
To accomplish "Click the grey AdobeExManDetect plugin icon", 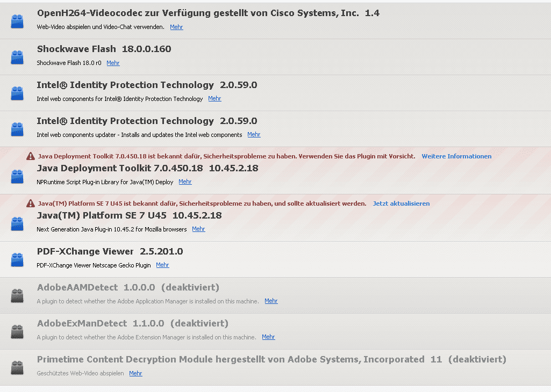I will coord(17,332).
